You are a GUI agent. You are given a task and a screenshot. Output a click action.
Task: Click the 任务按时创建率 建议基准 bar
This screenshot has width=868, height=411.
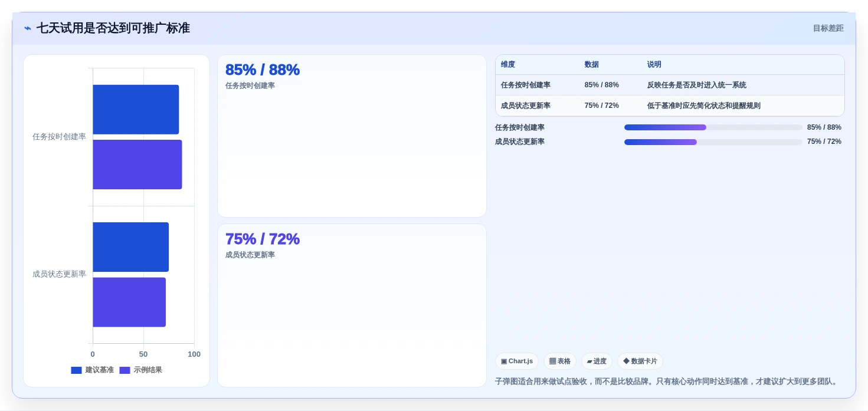pyautogui.click(x=136, y=110)
